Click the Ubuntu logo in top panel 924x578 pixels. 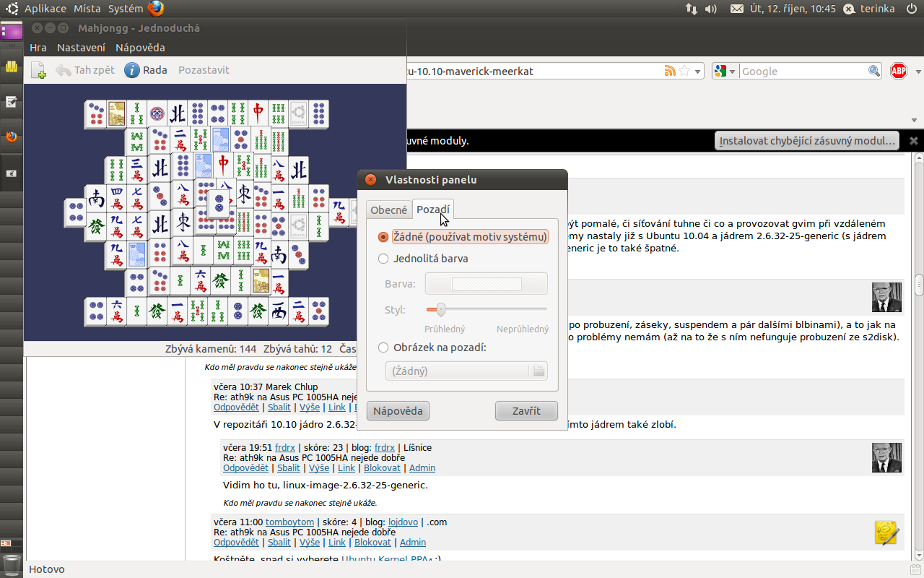pyautogui.click(x=12, y=9)
